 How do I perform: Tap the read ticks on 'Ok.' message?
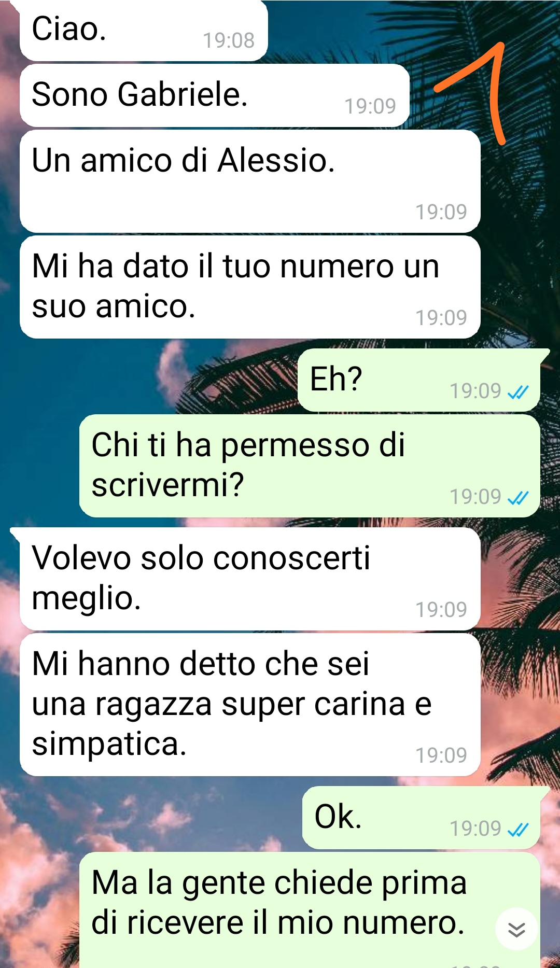point(518,830)
